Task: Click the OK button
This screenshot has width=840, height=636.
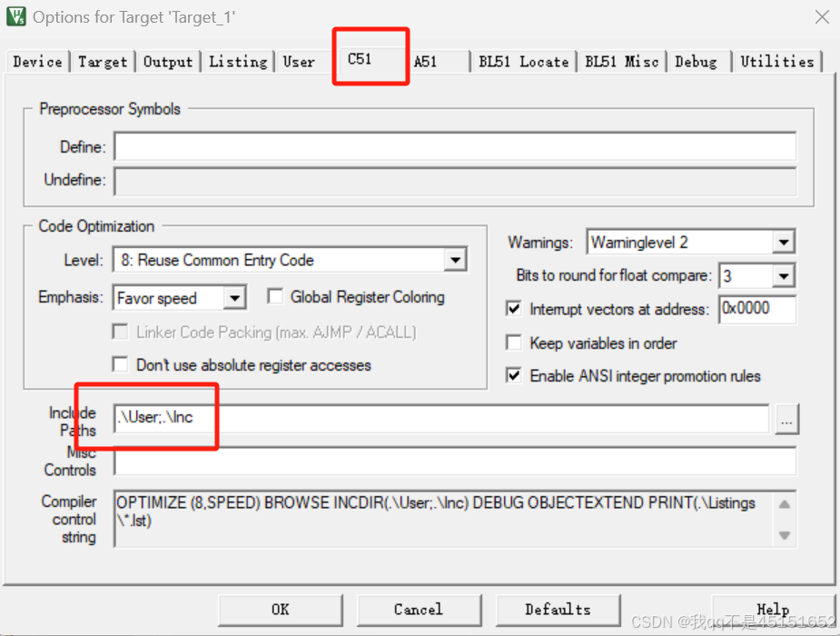Action: (281, 610)
